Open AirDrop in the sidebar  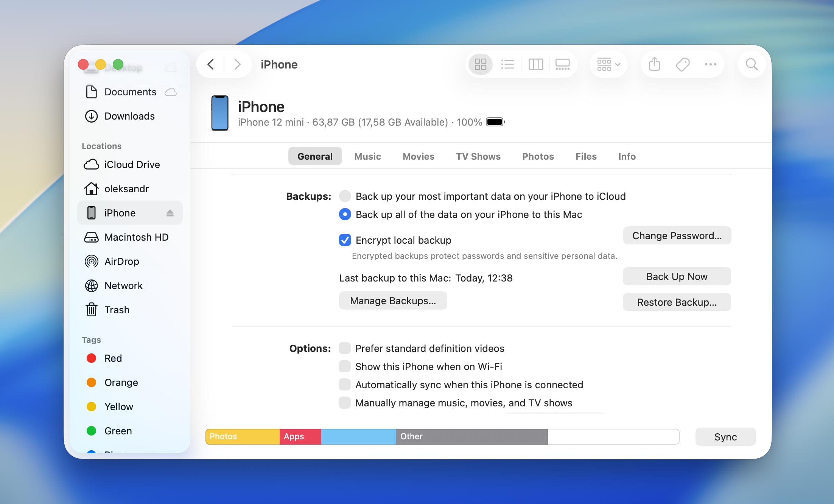click(x=130, y=261)
